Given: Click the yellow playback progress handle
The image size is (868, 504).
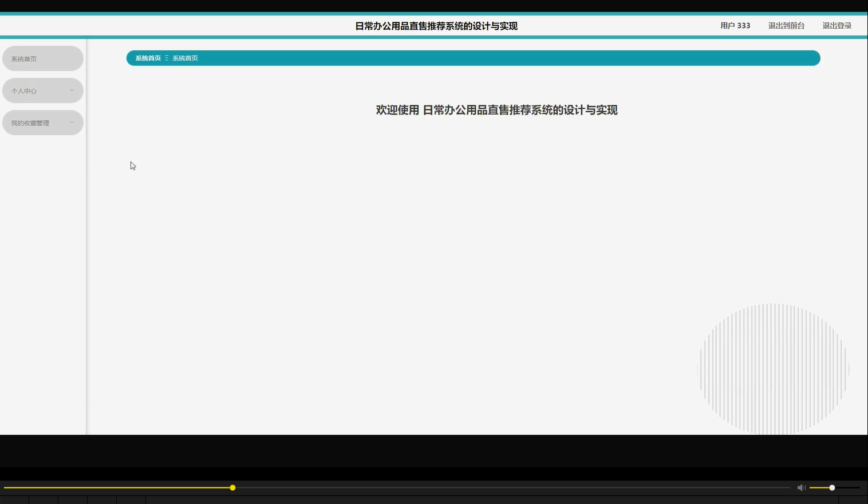Looking at the screenshot, I should coord(232,488).
